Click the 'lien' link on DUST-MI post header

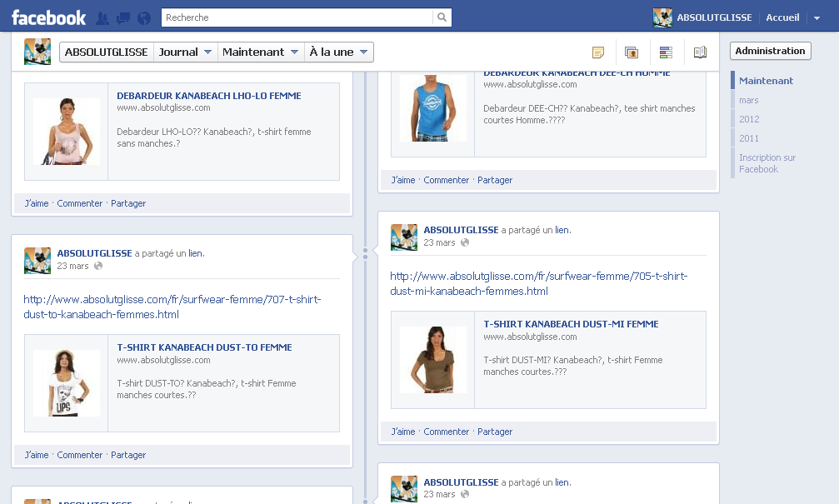(562, 230)
